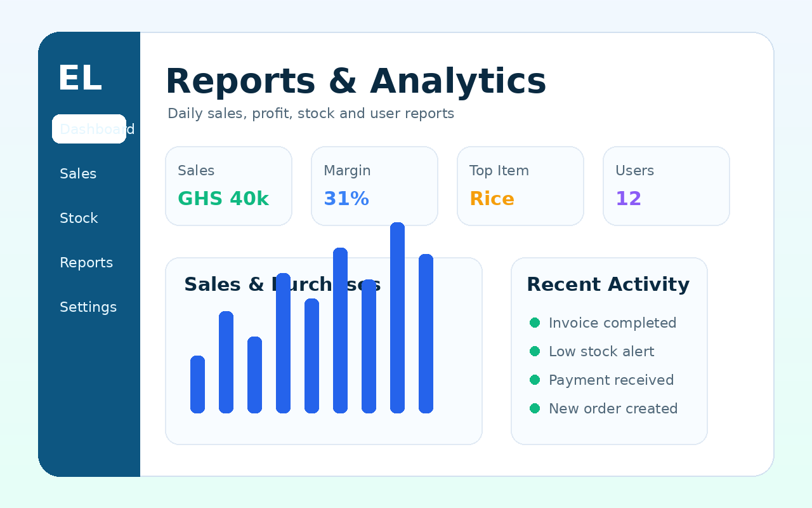Viewport: 812px width, 508px height.
Task: Click the tallest bar in the chart
Action: point(397,317)
